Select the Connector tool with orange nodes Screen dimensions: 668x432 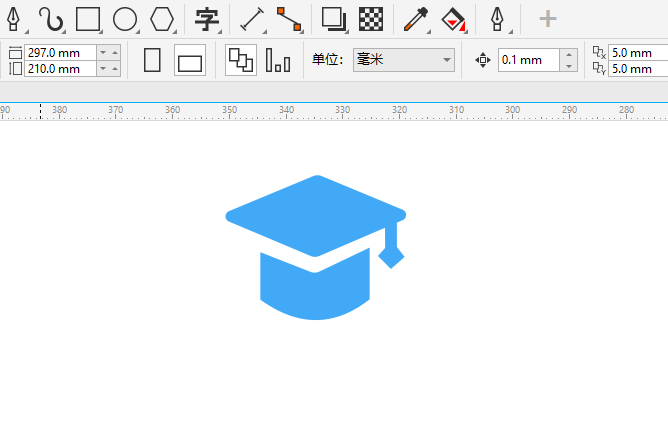pos(289,20)
